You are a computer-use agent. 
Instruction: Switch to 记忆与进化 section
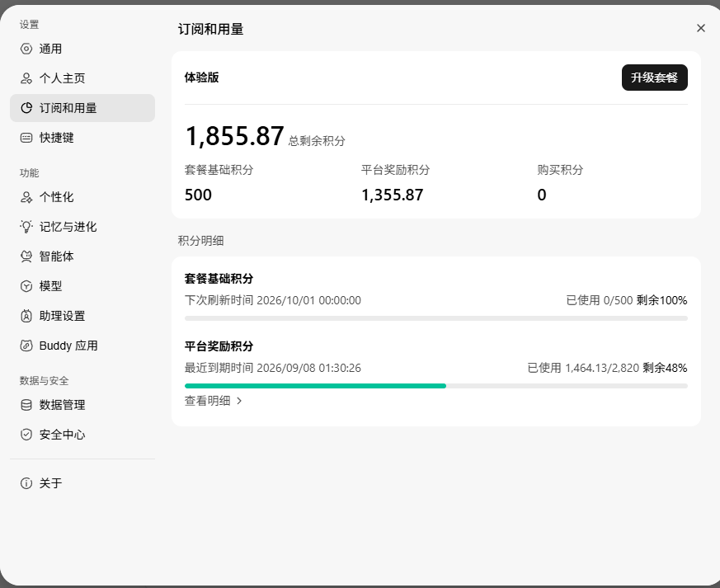(x=82, y=227)
